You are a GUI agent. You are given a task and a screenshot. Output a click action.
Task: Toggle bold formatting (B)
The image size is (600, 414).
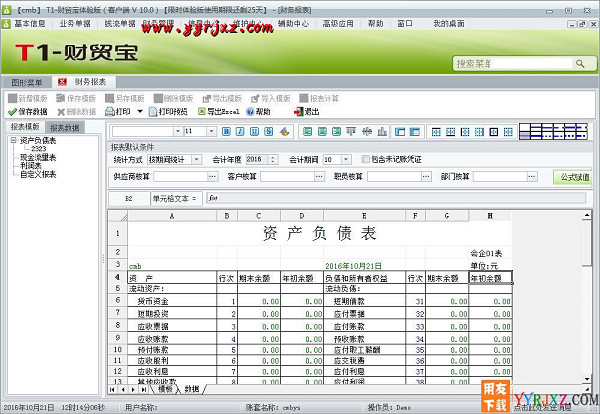point(226,132)
